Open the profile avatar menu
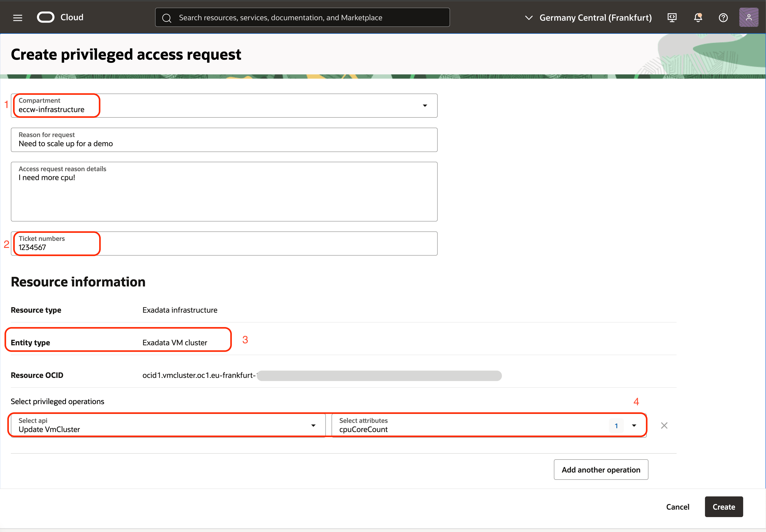 [749, 17]
